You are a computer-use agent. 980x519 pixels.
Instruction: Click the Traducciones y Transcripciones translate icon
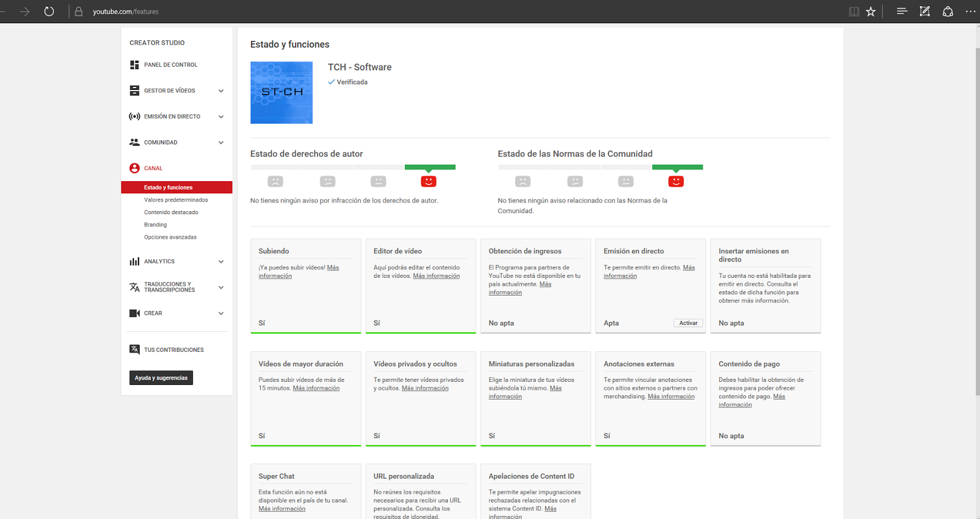[134, 287]
